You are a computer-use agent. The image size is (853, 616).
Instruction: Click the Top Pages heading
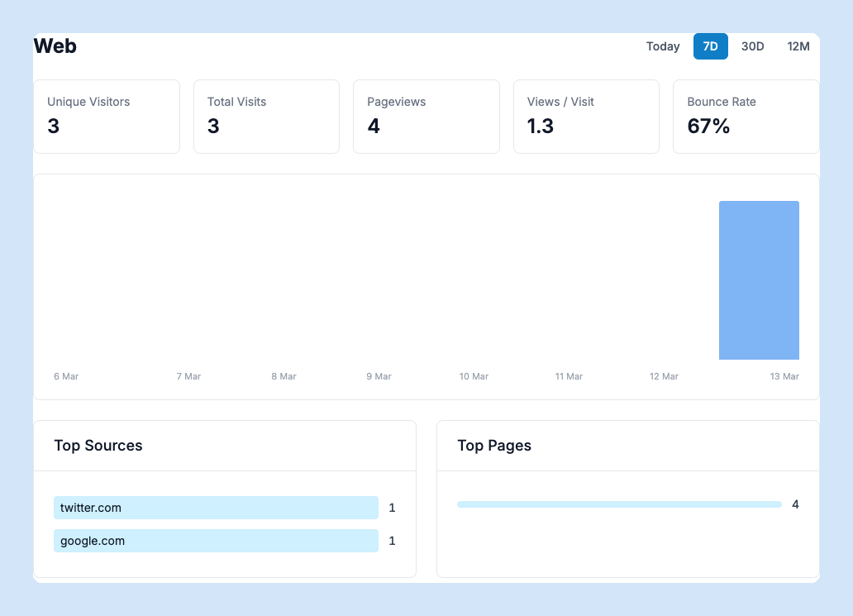pyautogui.click(x=494, y=446)
